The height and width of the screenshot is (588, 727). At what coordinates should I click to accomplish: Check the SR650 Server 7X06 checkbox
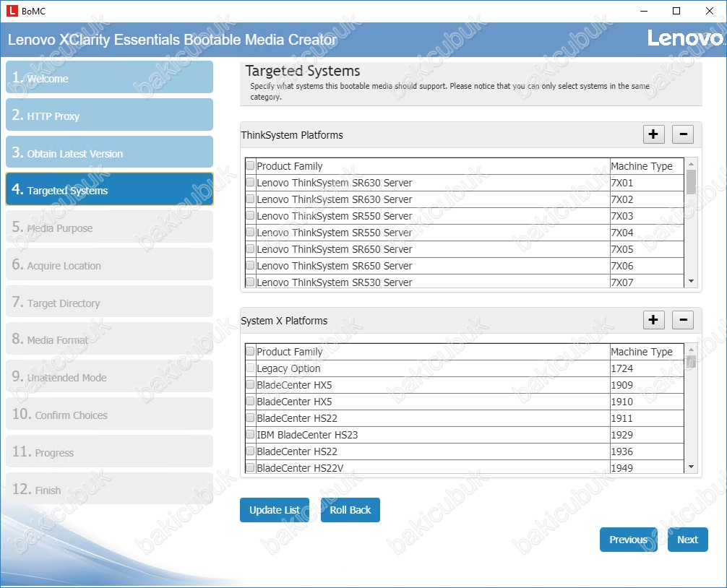pyautogui.click(x=250, y=266)
